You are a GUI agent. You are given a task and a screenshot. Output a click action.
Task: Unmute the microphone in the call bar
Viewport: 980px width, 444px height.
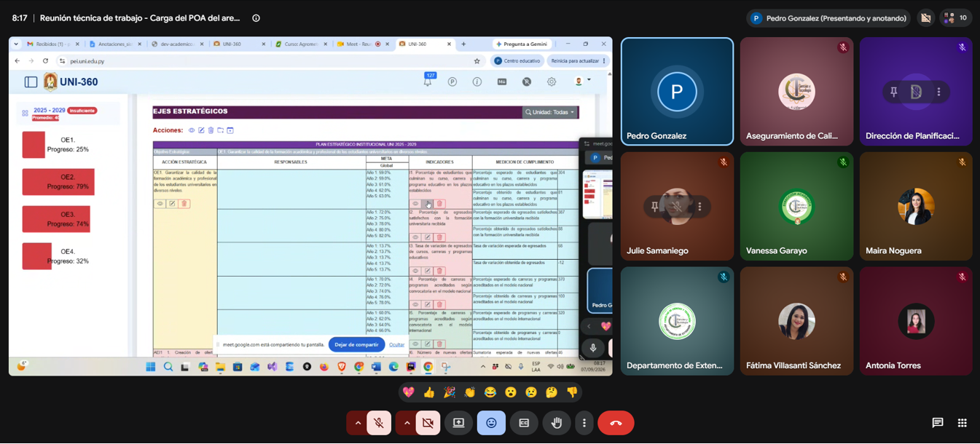(379, 423)
